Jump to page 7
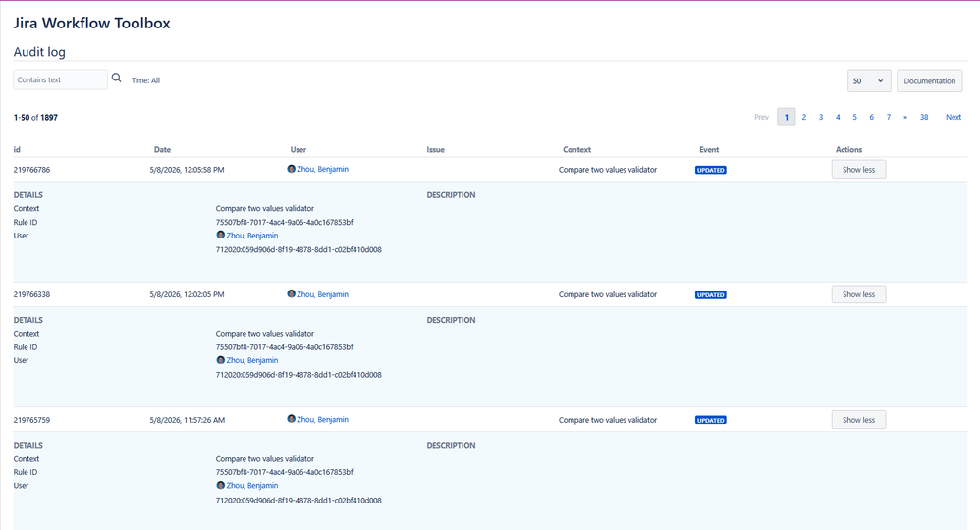980x530 pixels. point(888,117)
